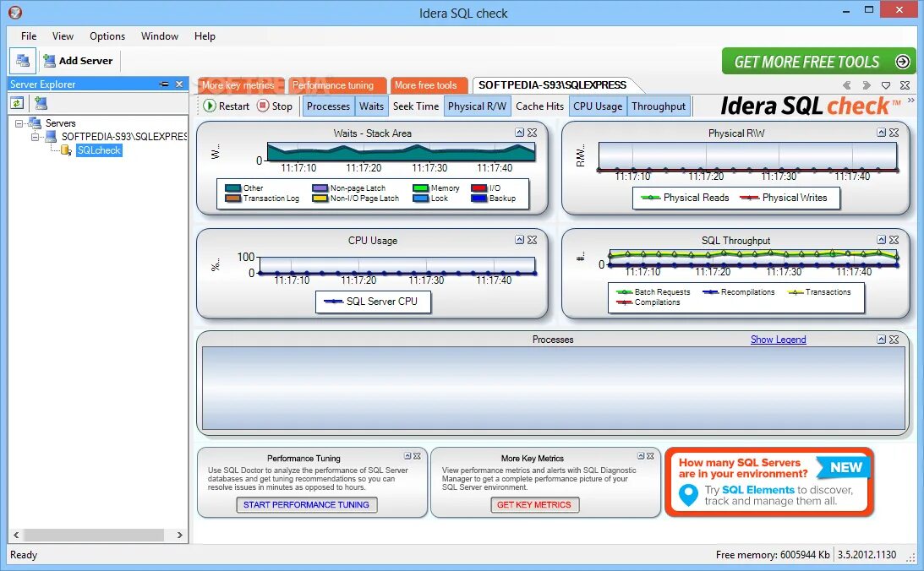Click Physical Reads legend entry
This screenshot has height=571, width=924.
685,198
